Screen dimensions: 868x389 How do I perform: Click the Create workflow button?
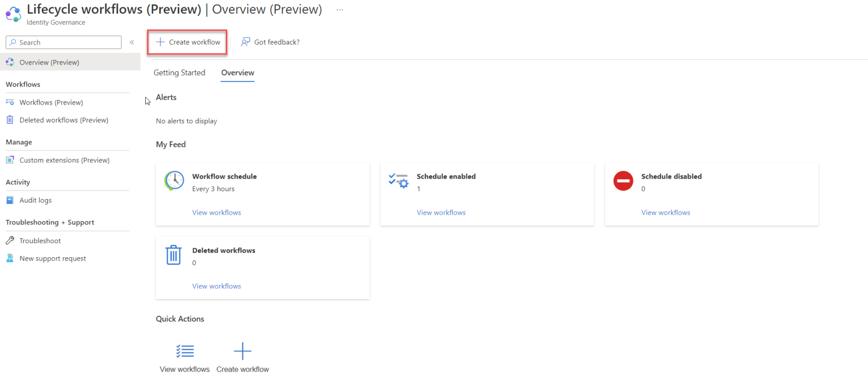click(x=187, y=42)
